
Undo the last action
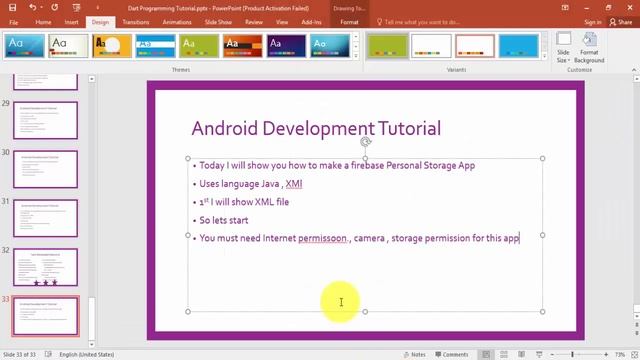pos(33,8)
